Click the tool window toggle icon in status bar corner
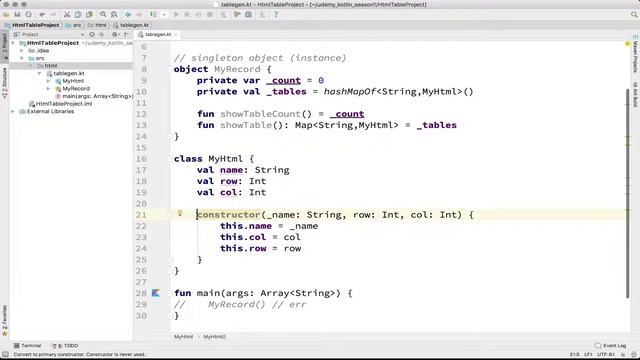The height and width of the screenshot is (360, 640). pyautogui.click(x=5, y=354)
